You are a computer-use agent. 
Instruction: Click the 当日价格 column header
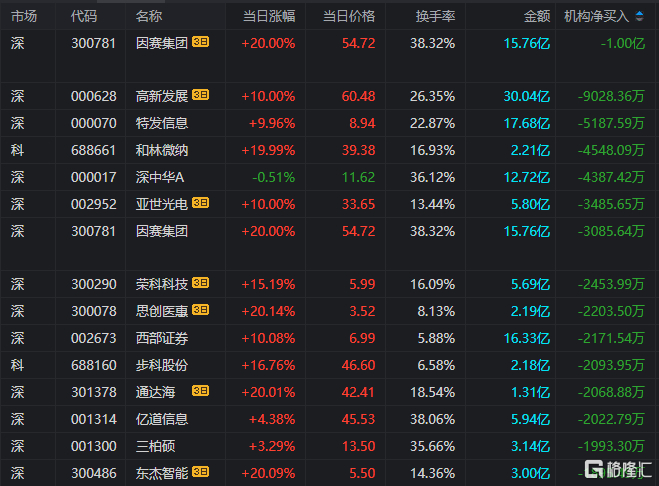click(349, 16)
